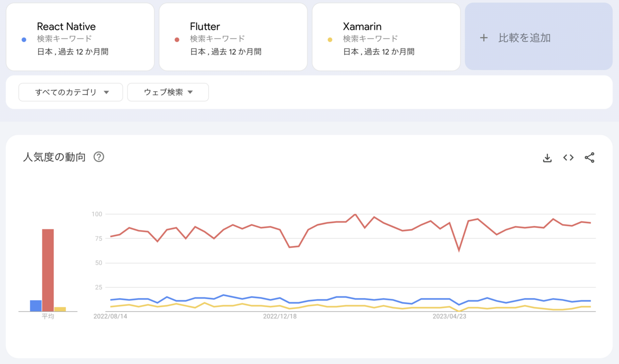Click the yellow dot beside Xamarin
The image size is (619, 364).
[x=330, y=39]
